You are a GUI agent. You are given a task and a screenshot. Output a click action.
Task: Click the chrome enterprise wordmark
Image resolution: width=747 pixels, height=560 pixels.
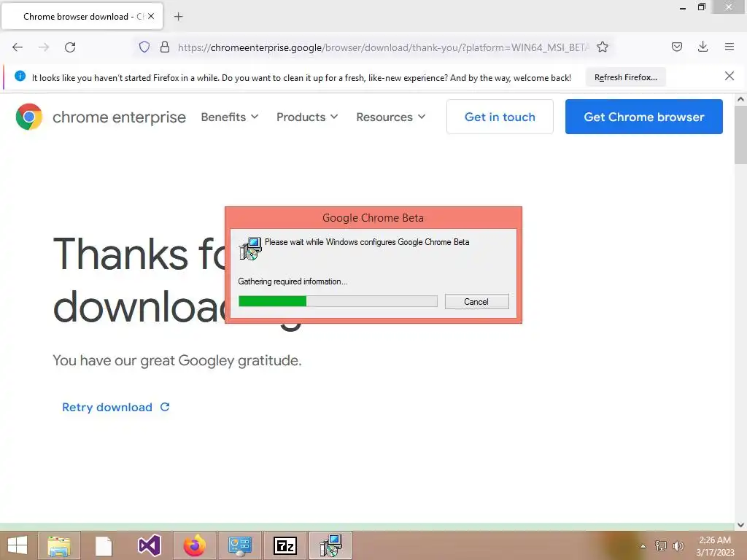pyautogui.click(x=119, y=117)
